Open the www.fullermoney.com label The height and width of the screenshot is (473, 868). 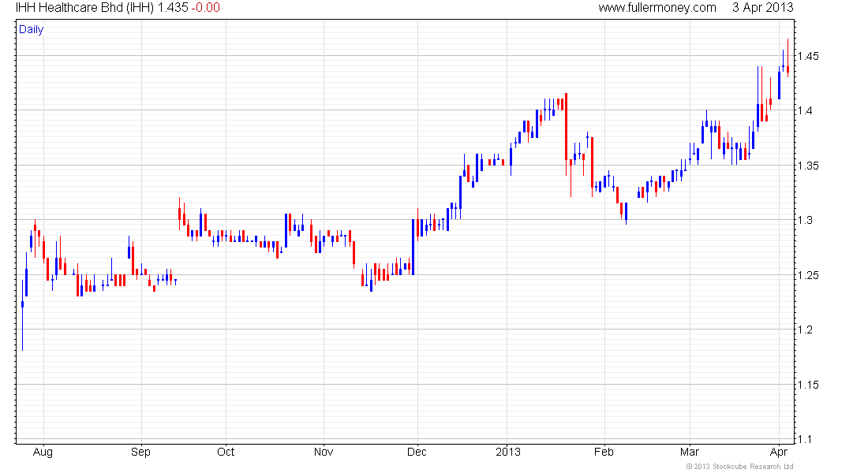(657, 8)
